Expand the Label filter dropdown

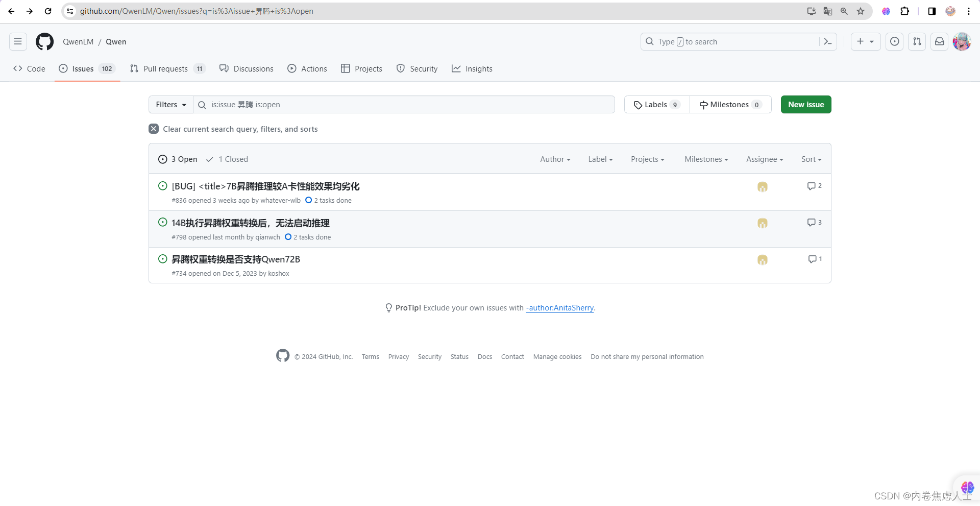point(600,159)
